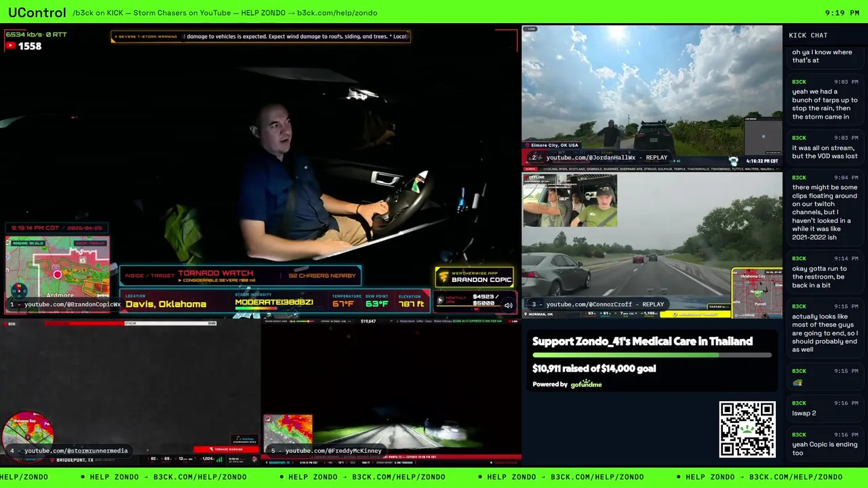The image size is (868, 488).
Task: Click the 63°F dew point reading
Action: point(377,304)
